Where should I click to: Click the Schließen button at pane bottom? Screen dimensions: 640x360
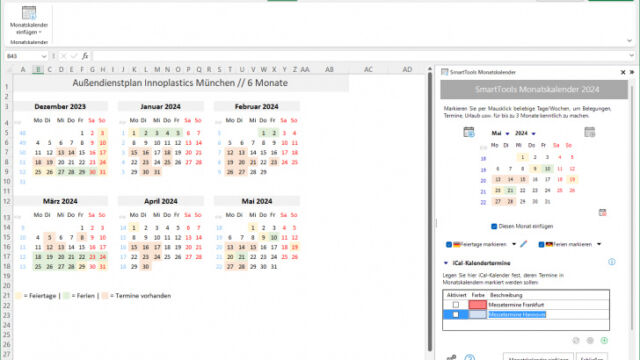click(592, 357)
